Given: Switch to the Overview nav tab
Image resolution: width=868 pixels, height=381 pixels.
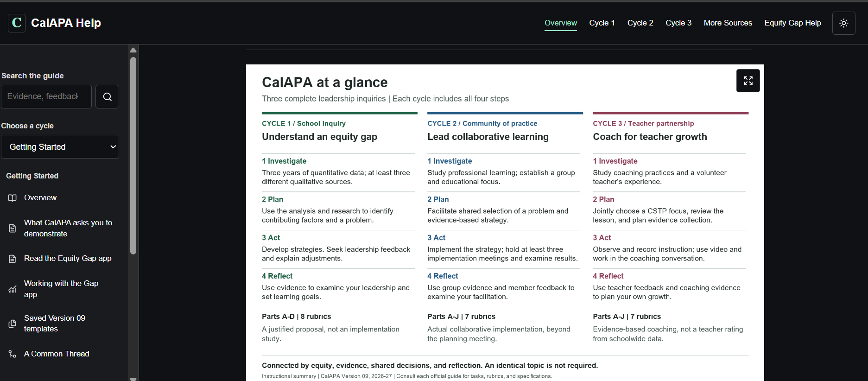Looking at the screenshot, I should tap(560, 23).
